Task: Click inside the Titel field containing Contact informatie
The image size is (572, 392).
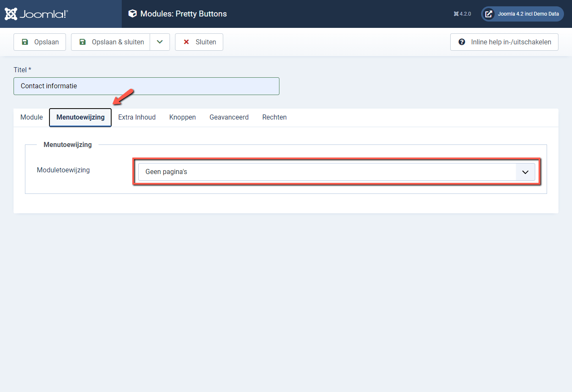Action: (146, 86)
